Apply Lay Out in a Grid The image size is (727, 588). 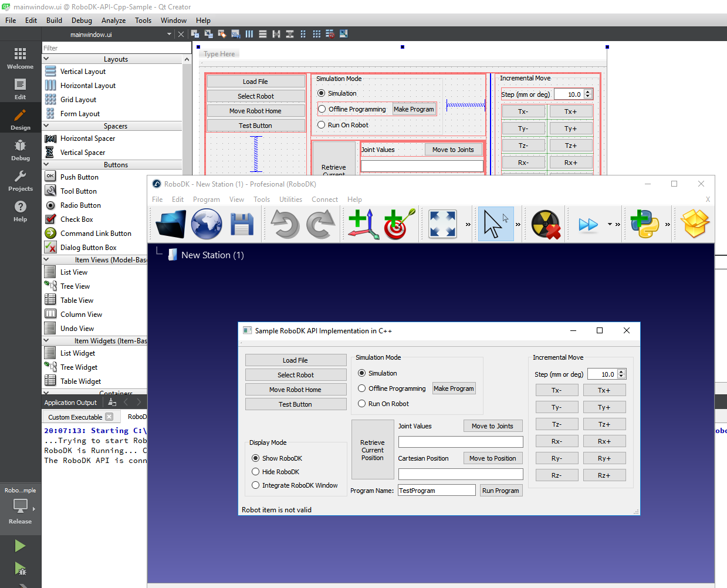coord(317,34)
